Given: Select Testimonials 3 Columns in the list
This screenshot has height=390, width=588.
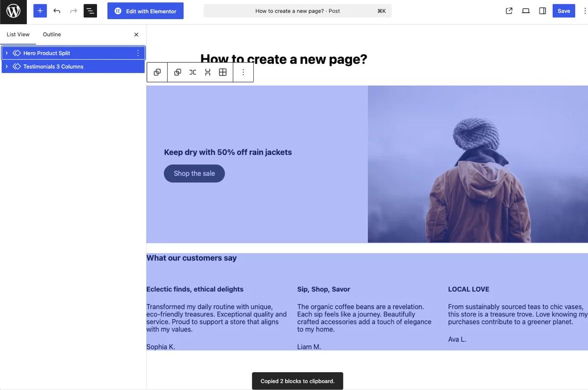Looking at the screenshot, I should pos(73,67).
